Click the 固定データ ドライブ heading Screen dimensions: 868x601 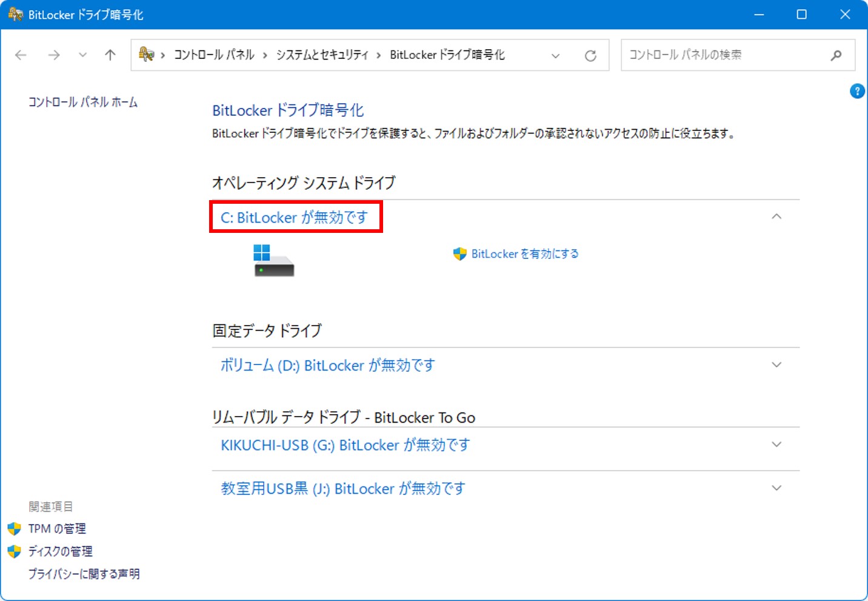pyautogui.click(x=267, y=331)
